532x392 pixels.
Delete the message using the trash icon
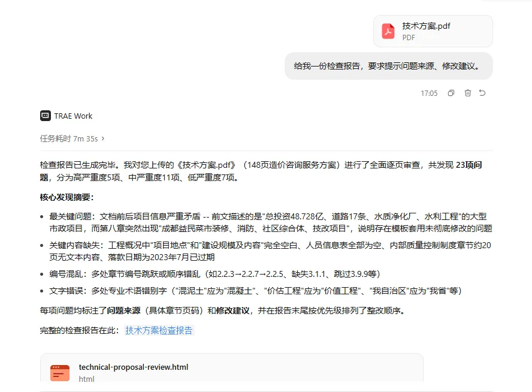[x=467, y=93]
